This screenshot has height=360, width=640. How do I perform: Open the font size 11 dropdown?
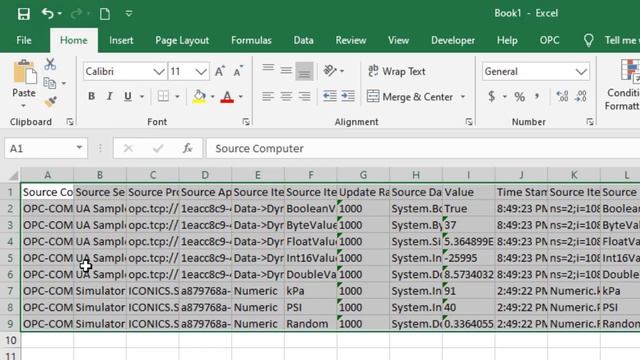[x=201, y=72]
